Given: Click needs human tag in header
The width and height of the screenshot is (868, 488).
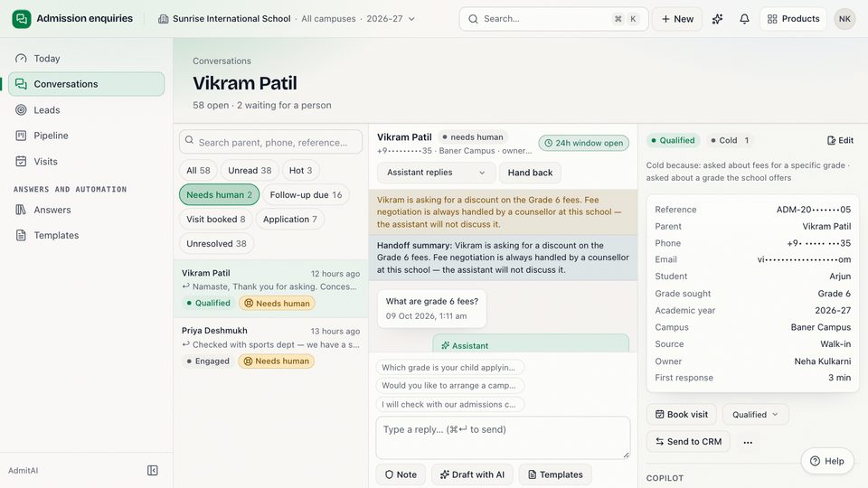Looking at the screenshot, I should [472, 136].
